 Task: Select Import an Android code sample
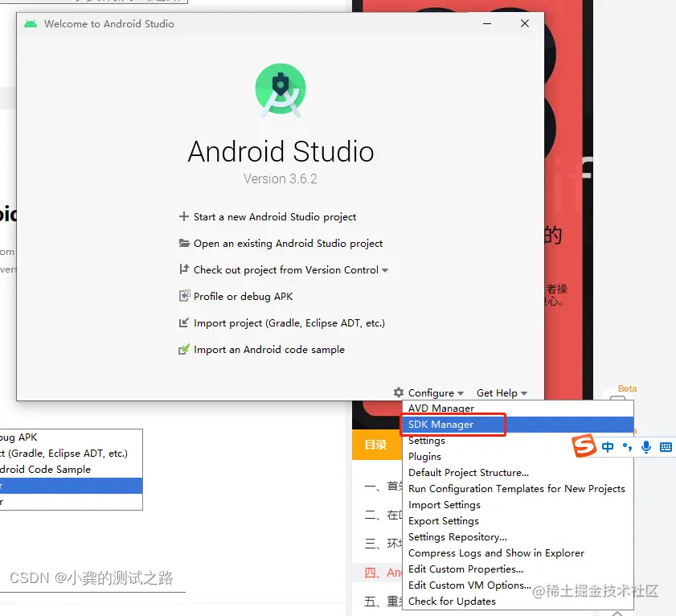(269, 349)
